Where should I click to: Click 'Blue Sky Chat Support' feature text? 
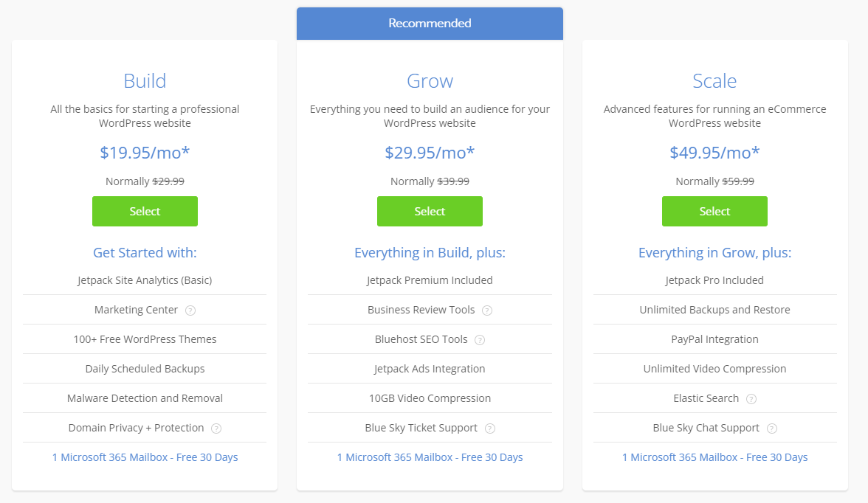click(x=706, y=428)
